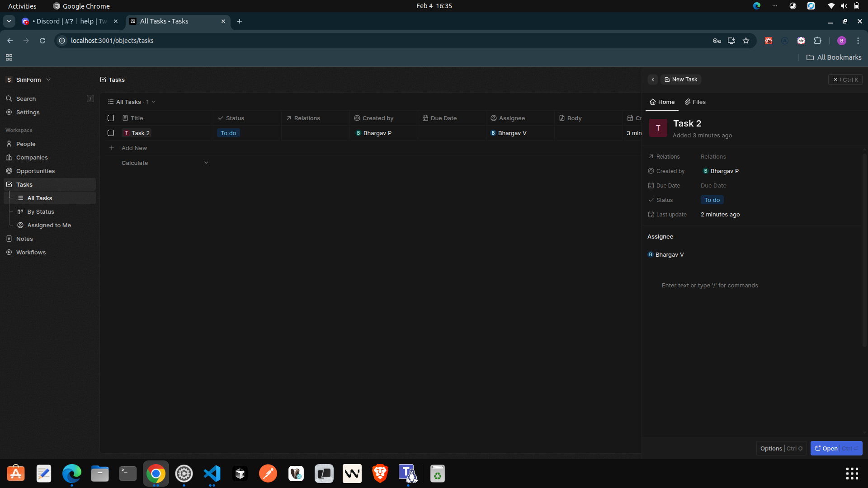Image resolution: width=868 pixels, height=488 pixels.
Task: Open the Notes section
Action: click(24, 239)
